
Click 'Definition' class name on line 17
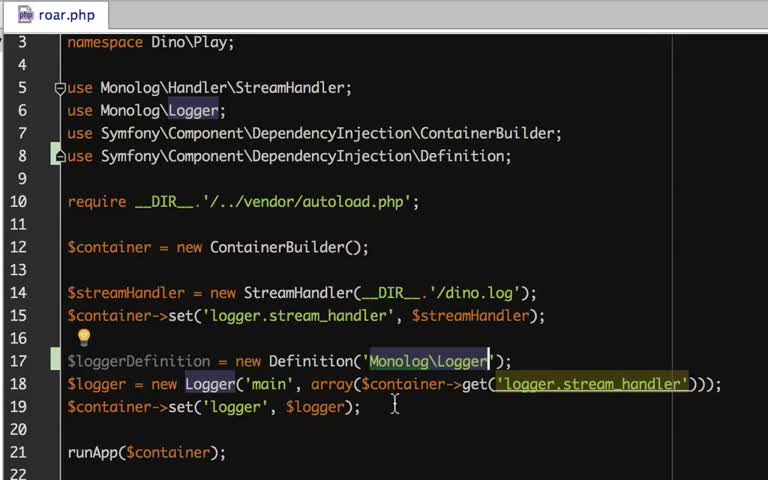point(311,361)
